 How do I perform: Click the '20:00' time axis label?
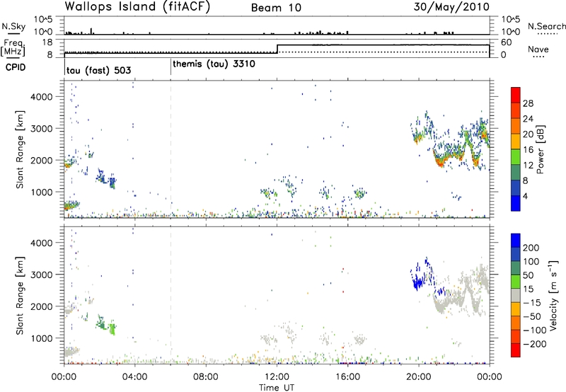click(x=418, y=377)
